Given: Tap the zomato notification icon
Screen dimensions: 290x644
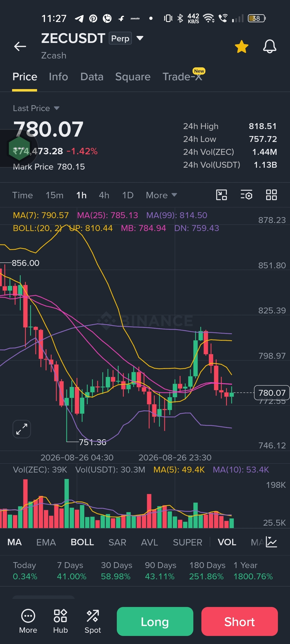Looking at the screenshot, I should tap(135, 19).
